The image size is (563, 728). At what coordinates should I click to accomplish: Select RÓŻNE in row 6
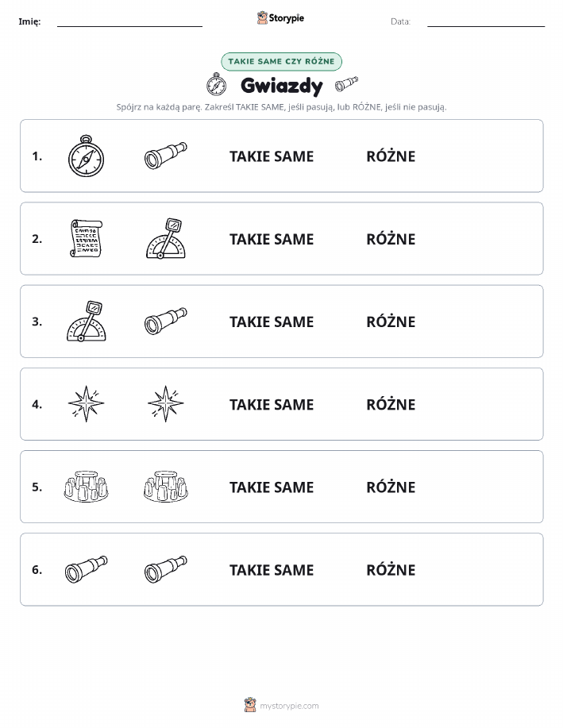click(391, 569)
